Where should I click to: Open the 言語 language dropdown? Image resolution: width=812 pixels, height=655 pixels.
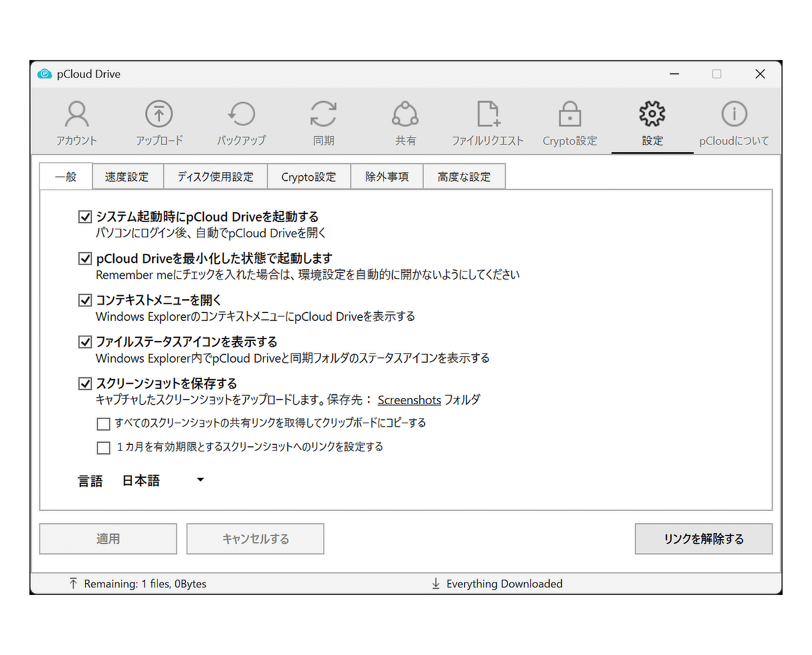click(163, 480)
